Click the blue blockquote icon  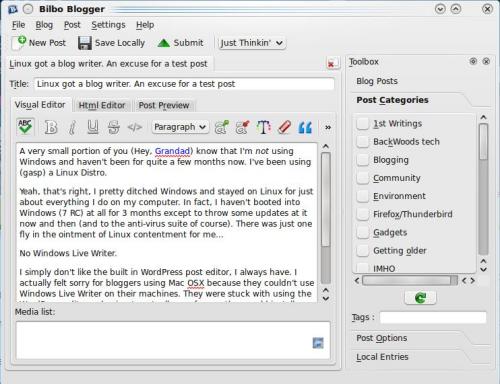click(305, 127)
